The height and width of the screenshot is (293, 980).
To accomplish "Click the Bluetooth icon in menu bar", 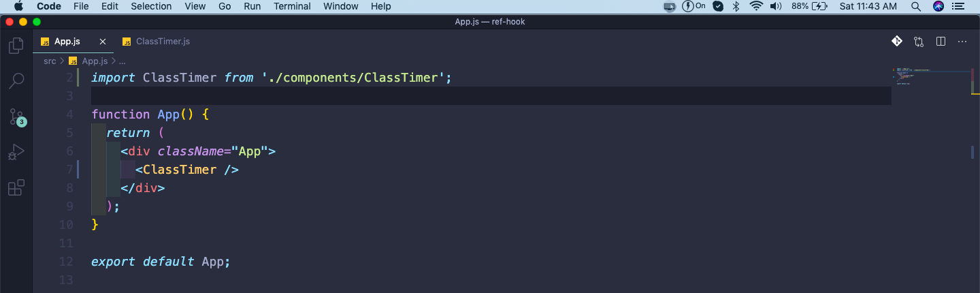I will pos(736,6).
